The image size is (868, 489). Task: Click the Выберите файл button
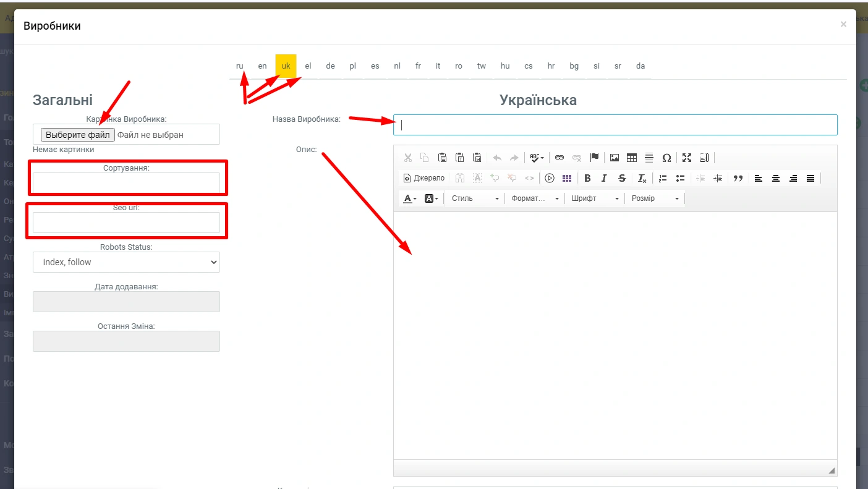click(78, 134)
